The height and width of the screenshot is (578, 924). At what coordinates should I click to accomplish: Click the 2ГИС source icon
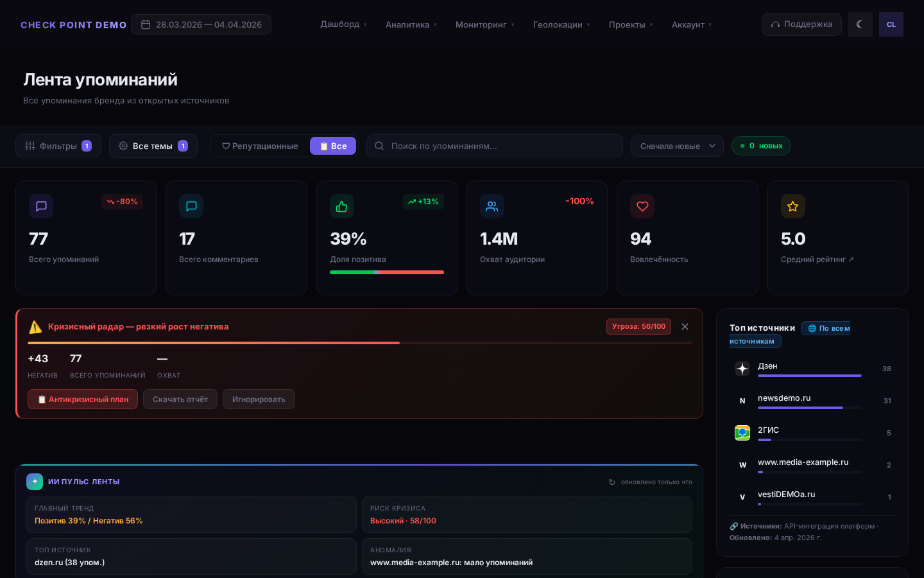742,432
